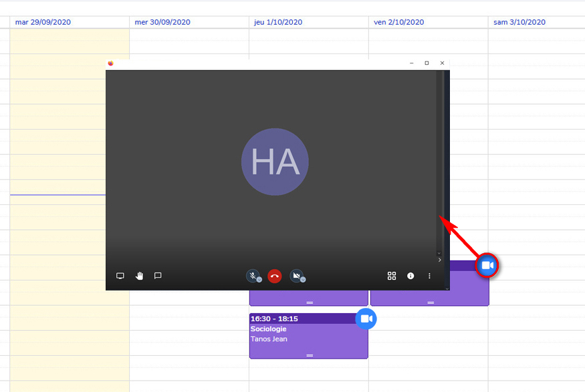Screen dimensions: 585x392
Task: Click the down arrow of the inner call scrollbar
Action: 439,253
